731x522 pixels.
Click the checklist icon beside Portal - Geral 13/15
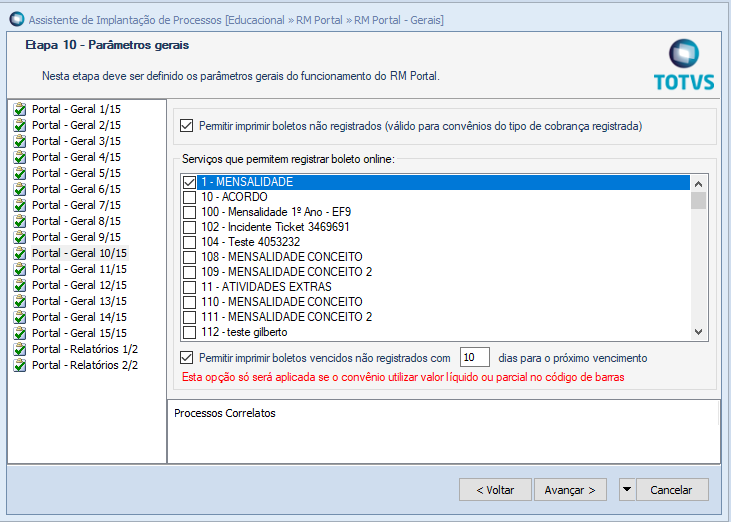click(x=20, y=301)
